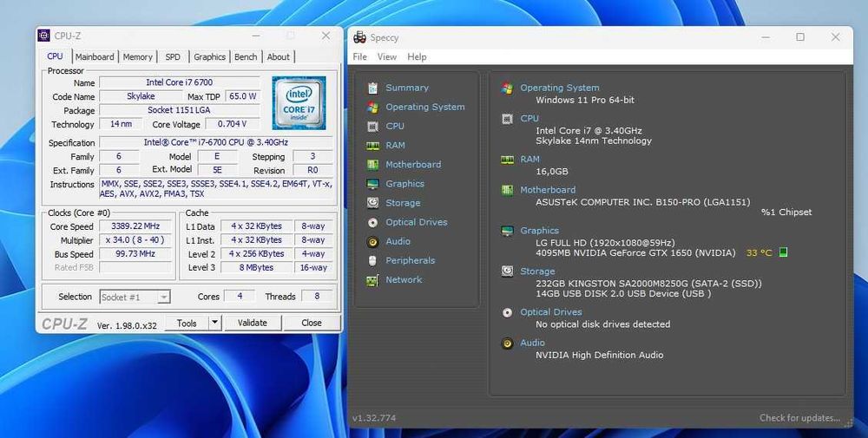
Task: Click the Graphics monitor icon in Speccy sidebar
Action: tap(373, 184)
